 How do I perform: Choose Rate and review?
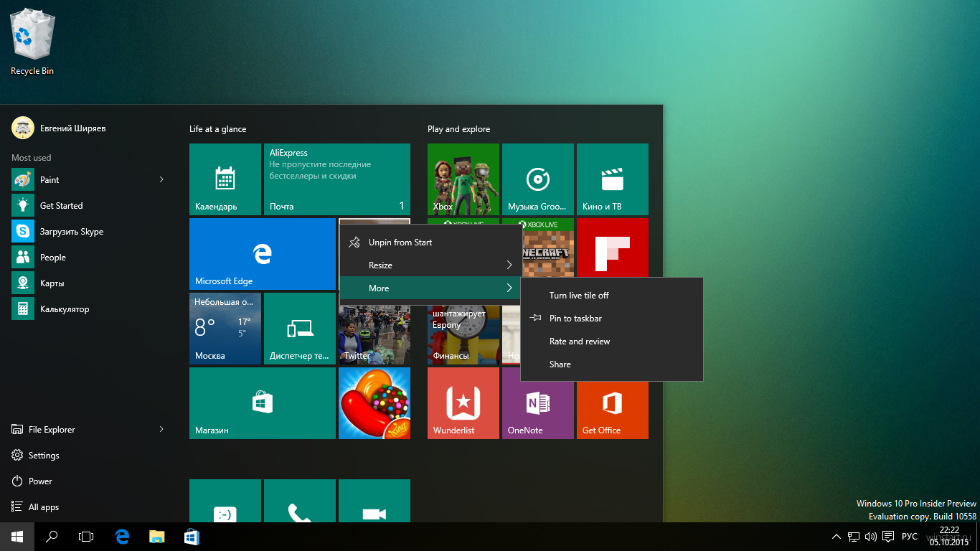click(612, 342)
